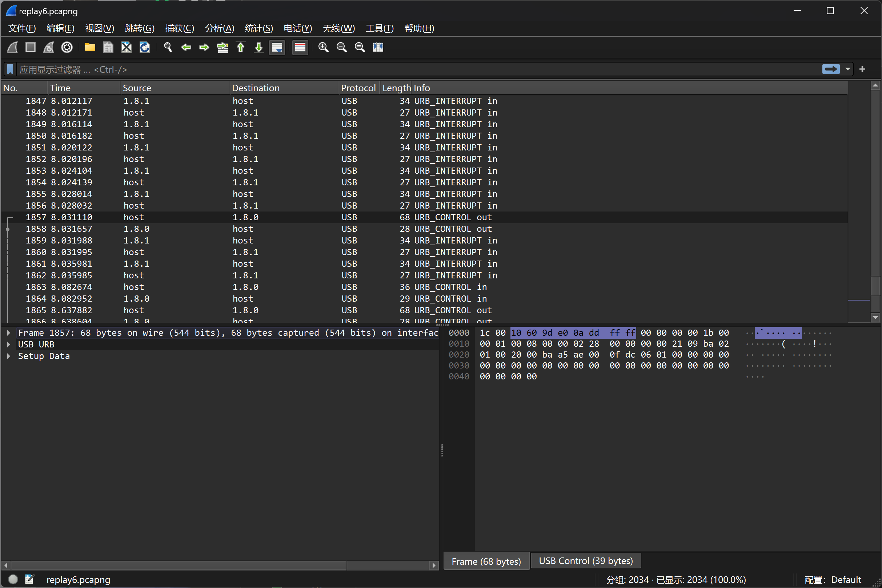This screenshot has height=588, width=882.
Task: Click the expert information status circle
Action: point(13,580)
